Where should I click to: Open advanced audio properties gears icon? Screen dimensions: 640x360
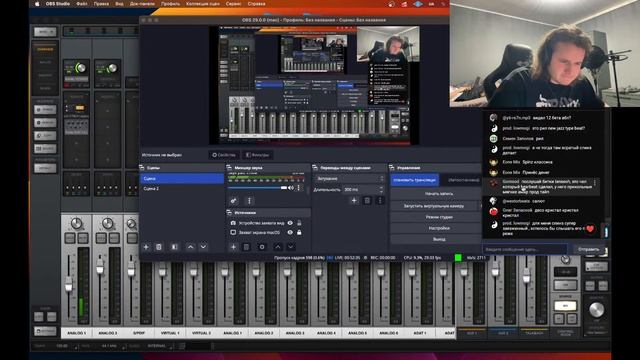click(x=233, y=200)
